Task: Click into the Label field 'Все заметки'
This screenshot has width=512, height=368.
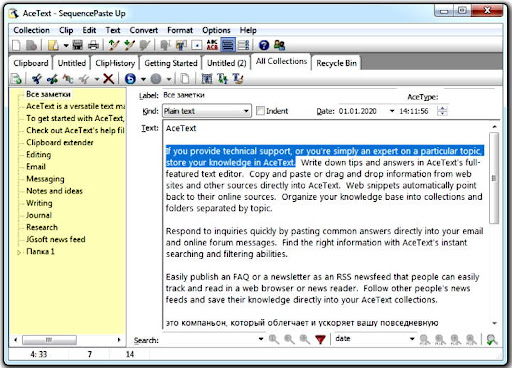Action: coord(280,95)
